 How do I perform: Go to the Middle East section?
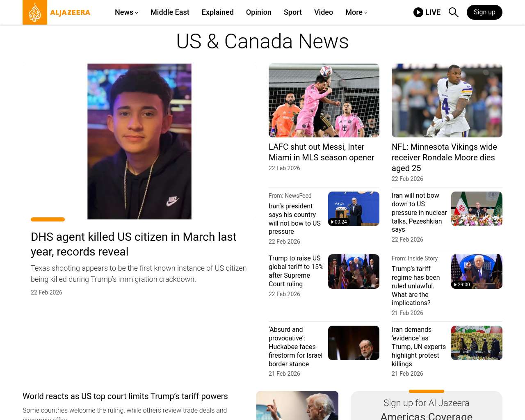click(170, 12)
